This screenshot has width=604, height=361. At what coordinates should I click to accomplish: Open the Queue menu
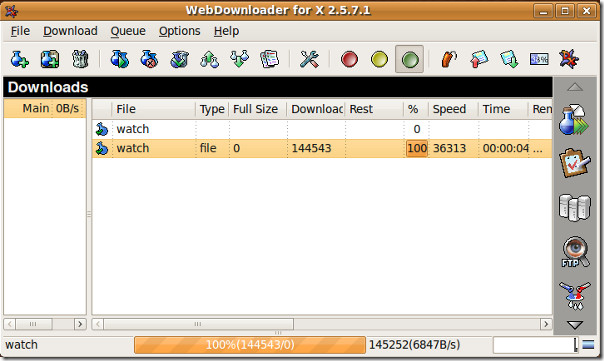tap(128, 31)
